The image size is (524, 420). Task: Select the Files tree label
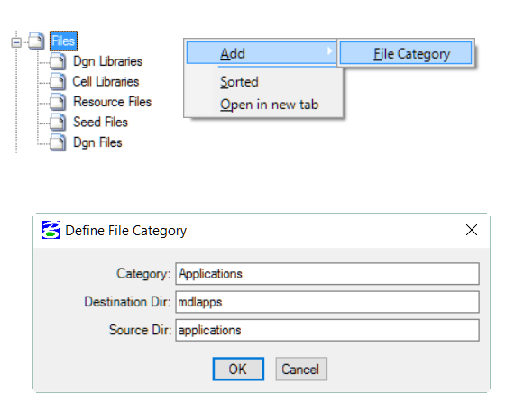click(x=63, y=41)
